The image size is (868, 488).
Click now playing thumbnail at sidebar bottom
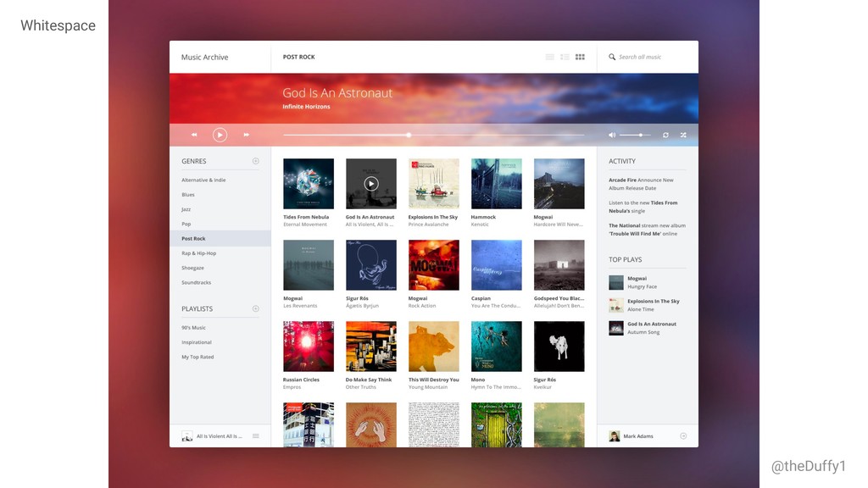click(187, 436)
